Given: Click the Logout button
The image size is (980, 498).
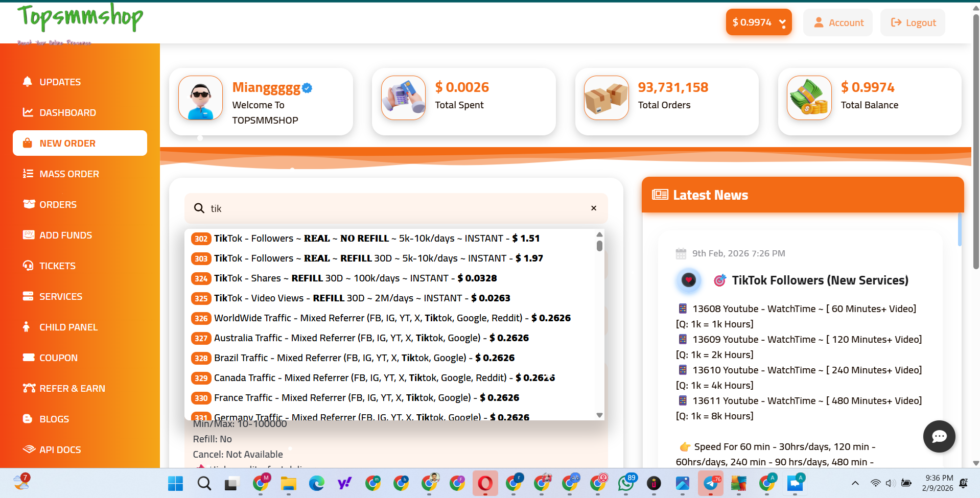Looking at the screenshot, I should coord(913,22).
